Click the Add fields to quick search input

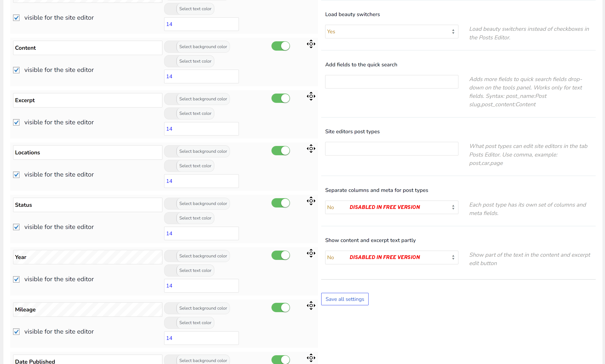[392, 82]
